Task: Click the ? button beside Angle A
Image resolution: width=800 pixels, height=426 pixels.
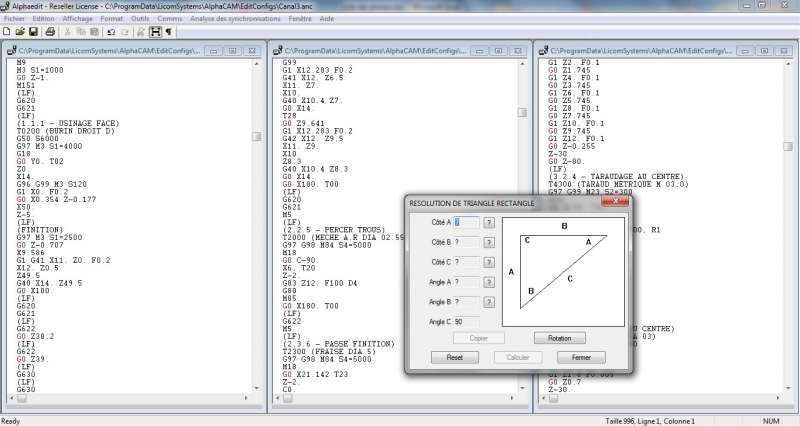Action: tap(489, 282)
